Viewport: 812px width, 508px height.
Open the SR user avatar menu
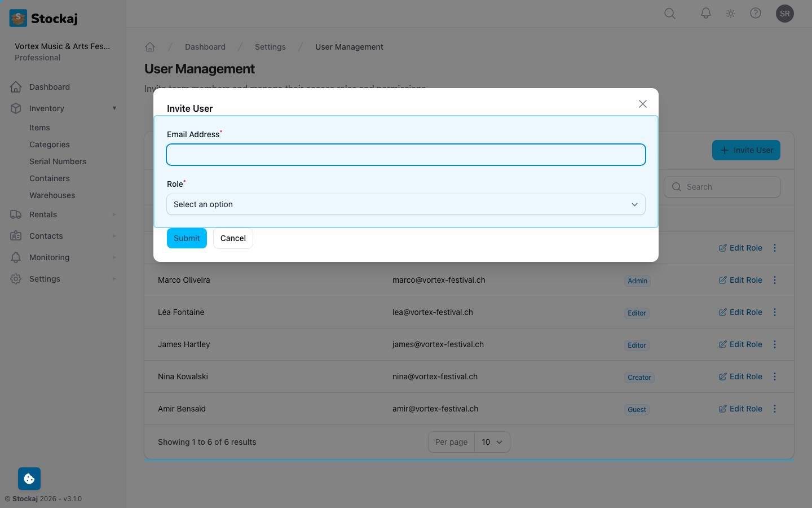pyautogui.click(x=784, y=13)
